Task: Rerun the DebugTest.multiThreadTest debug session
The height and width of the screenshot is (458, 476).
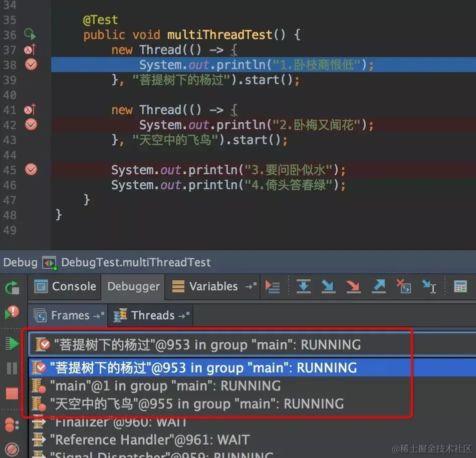Action: pos(12,287)
